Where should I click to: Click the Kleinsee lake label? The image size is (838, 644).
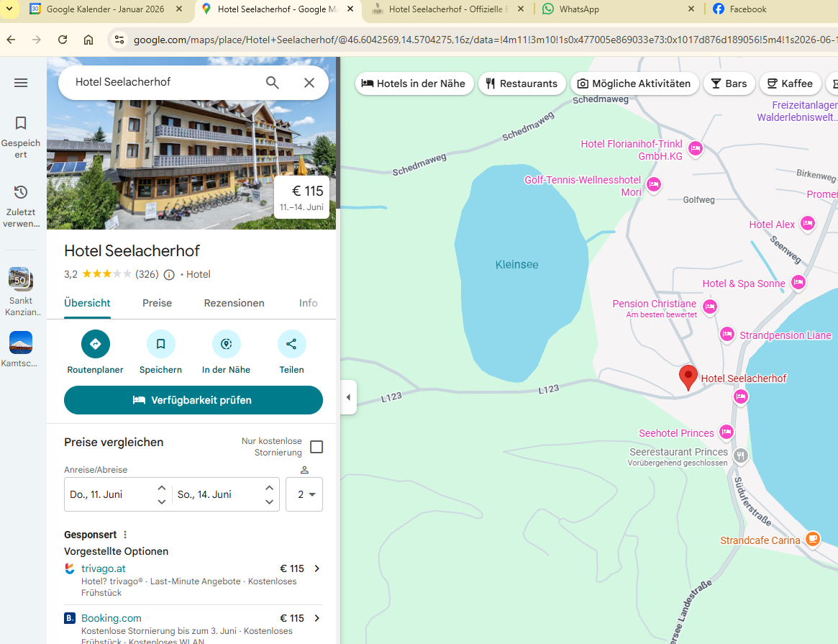[x=516, y=265]
